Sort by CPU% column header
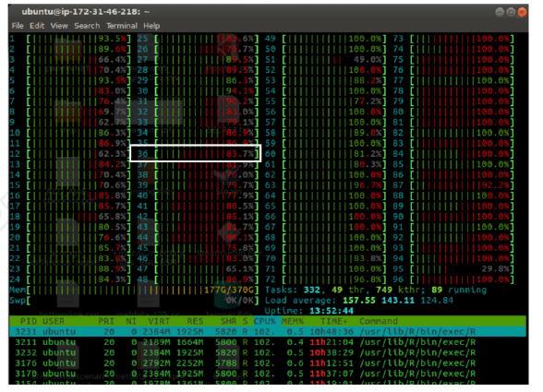Screen dimensions: 543x392 pos(265,321)
